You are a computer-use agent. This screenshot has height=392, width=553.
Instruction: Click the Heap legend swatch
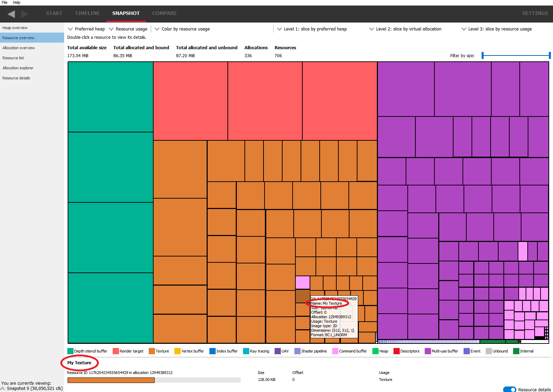tap(375, 351)
